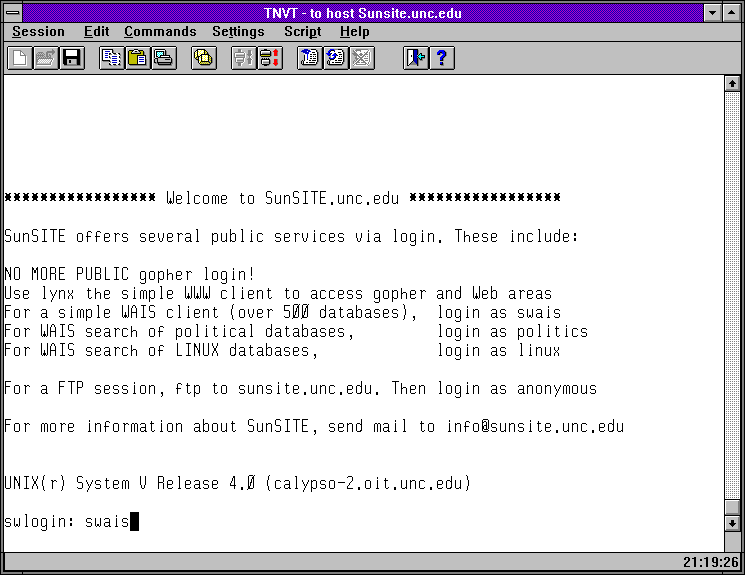Click the vertical scrollbar down arrow
The height and width of the screenshot is (575, 745).
point(732,522)
